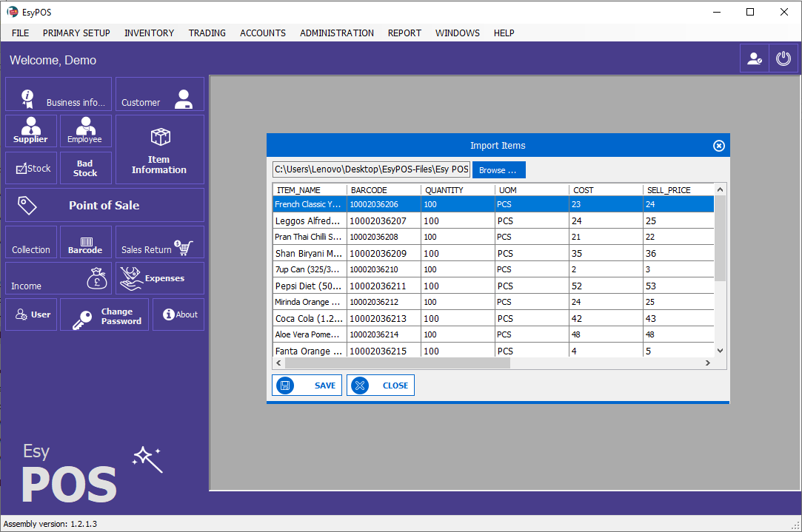The height and width of the screenshot is (532, 802).
Task: Click Assembly version 1.2.1.3 status text
Action: [50, 524]
